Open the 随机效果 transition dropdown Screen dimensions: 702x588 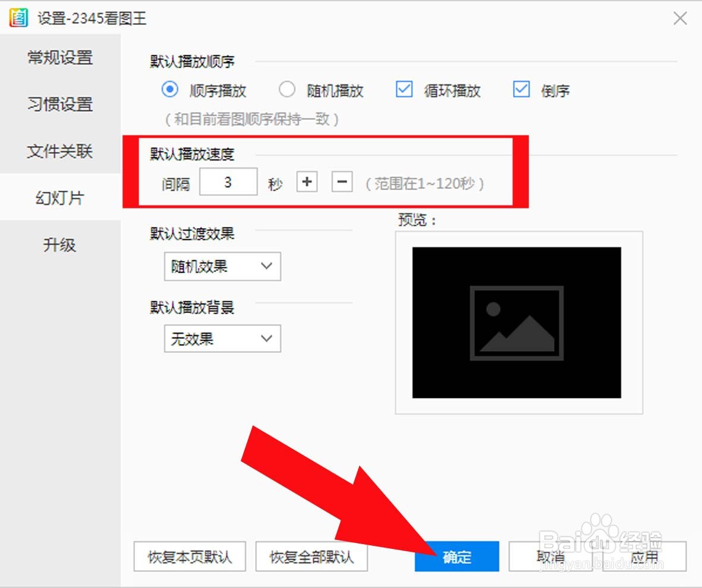point(222,266)
